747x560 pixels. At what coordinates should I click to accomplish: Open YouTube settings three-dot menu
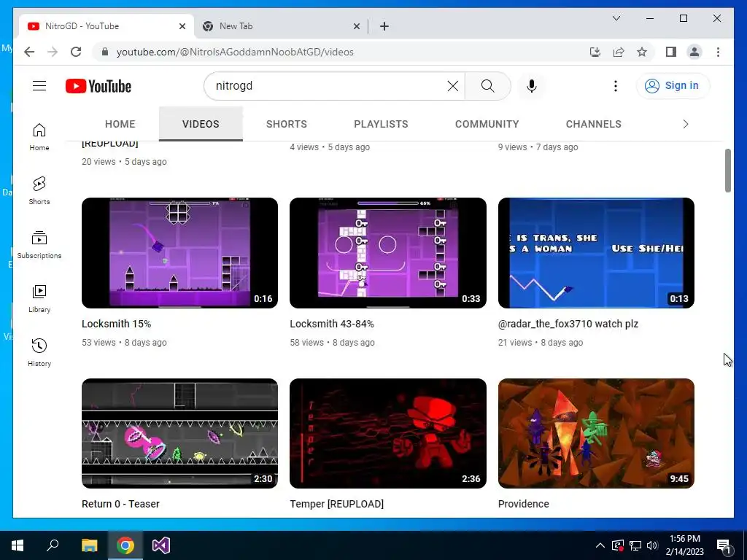click(616, 86)
